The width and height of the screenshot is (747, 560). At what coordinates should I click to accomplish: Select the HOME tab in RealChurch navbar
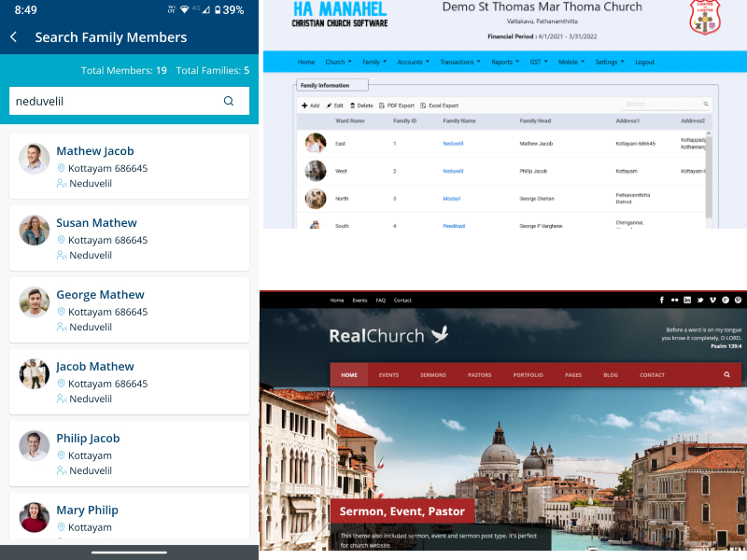348,374
